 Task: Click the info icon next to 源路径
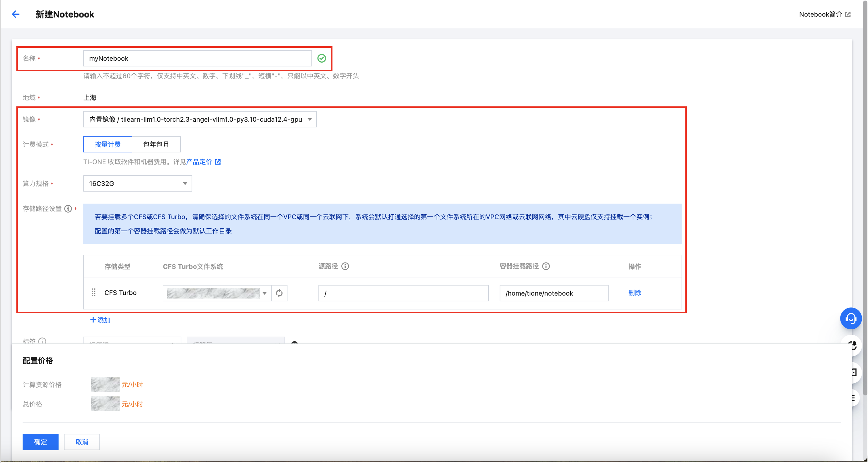[345, 266]
